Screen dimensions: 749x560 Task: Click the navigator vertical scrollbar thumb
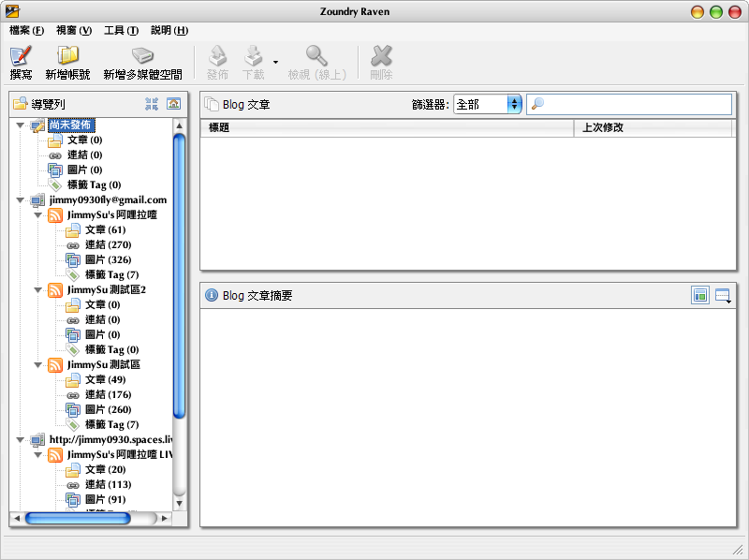[179, 276]
